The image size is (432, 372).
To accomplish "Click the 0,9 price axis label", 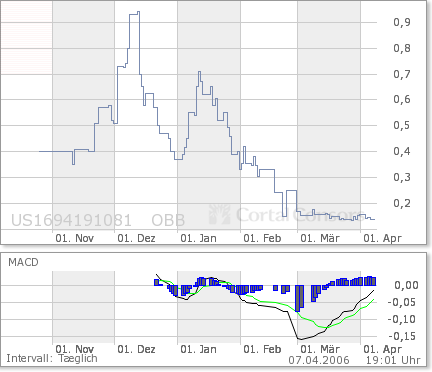I will pyautogui.click(x=402, y=22).
